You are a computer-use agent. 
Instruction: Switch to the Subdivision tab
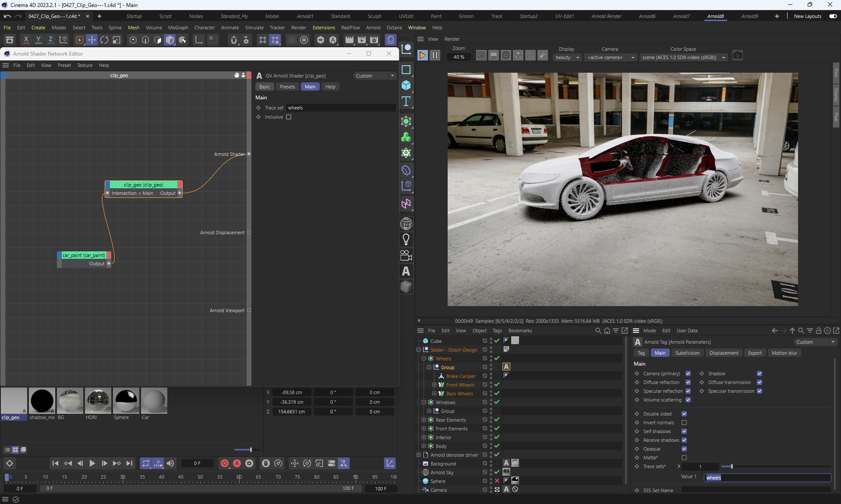[687, 353]
